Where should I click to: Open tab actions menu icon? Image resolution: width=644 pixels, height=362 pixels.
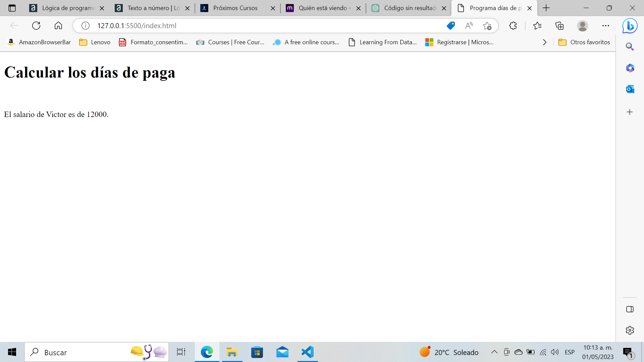click(x=12, y=8)
